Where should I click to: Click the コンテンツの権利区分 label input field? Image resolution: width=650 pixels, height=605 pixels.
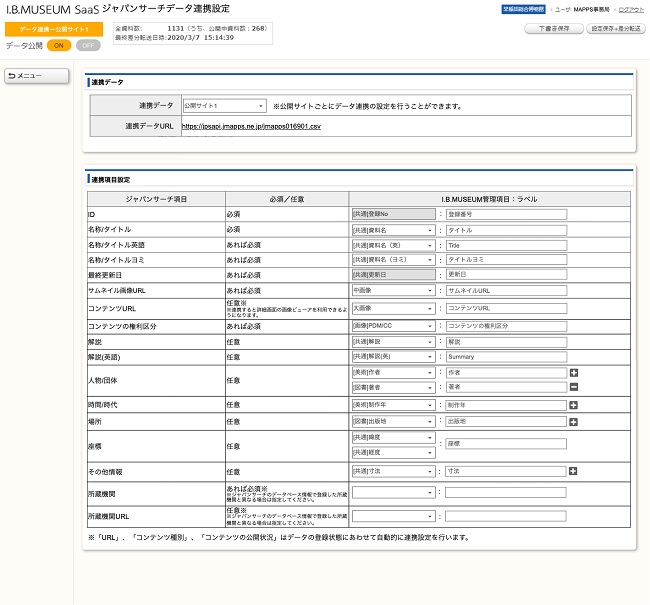tap(506, 326)
